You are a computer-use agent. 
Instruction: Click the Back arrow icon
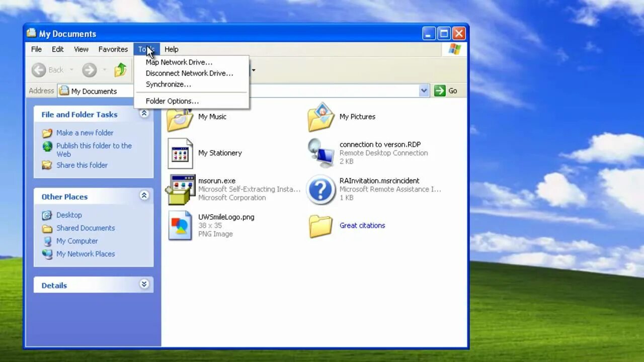point(39,70)
